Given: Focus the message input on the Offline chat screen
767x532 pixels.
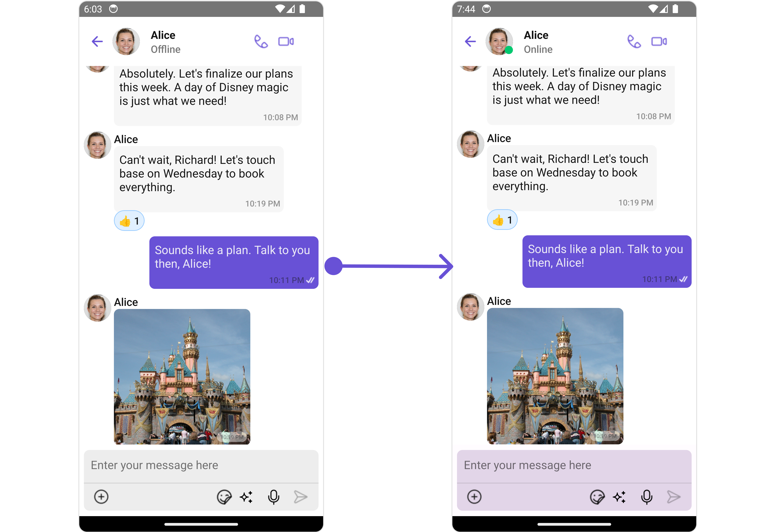Looking at the screenshot, I should pos(201,466).
